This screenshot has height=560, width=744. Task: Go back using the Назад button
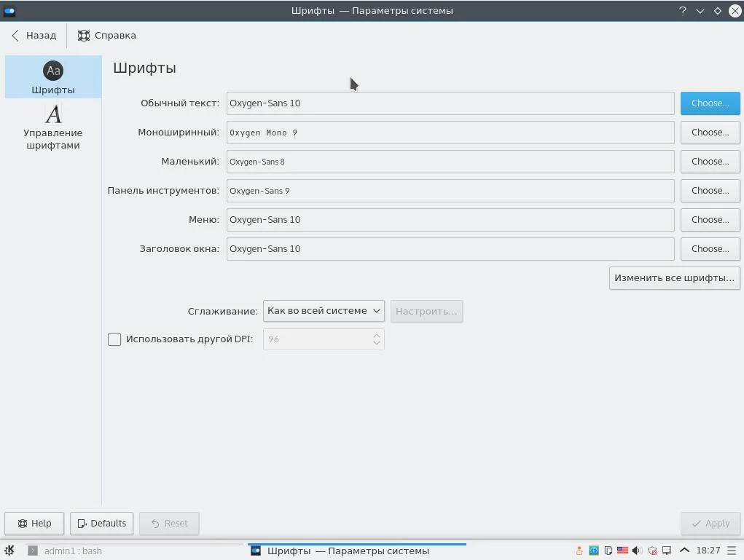pos(34,36)
